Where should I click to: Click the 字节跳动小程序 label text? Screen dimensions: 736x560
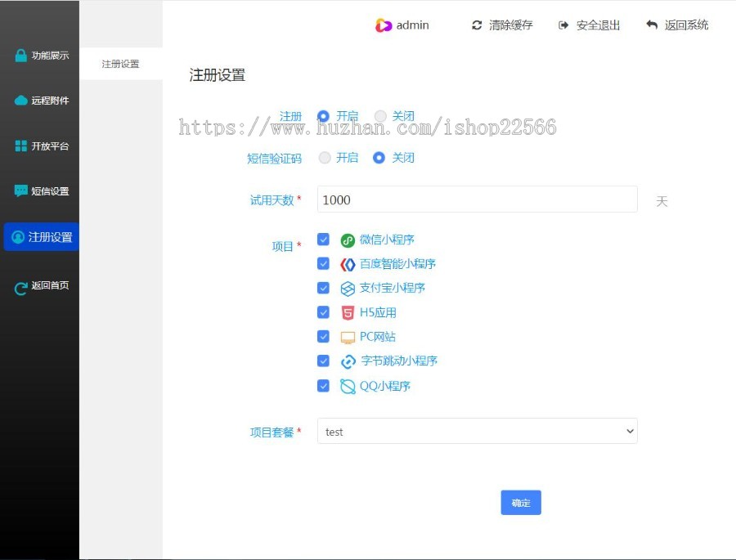(x=399, y=361)
